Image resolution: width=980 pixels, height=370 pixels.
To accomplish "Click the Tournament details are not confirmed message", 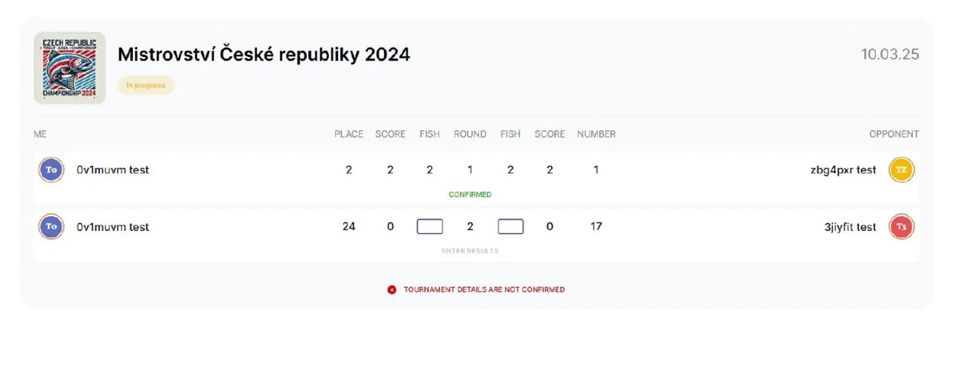I will (x=484, y=290).
